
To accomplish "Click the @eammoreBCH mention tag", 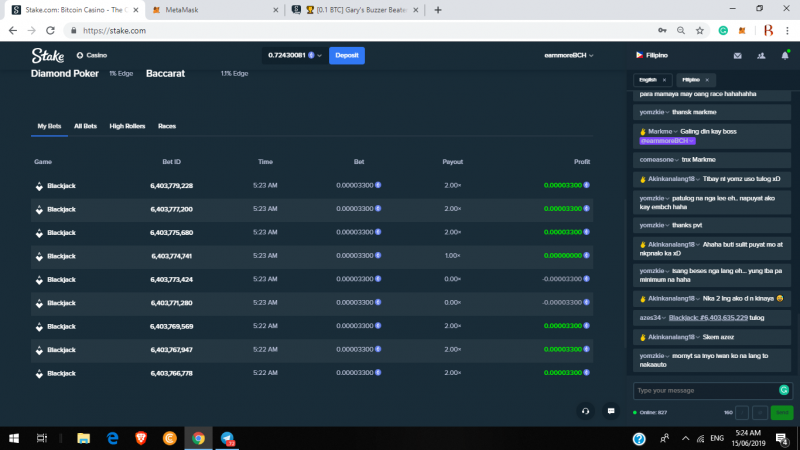I will pos(667,141).
